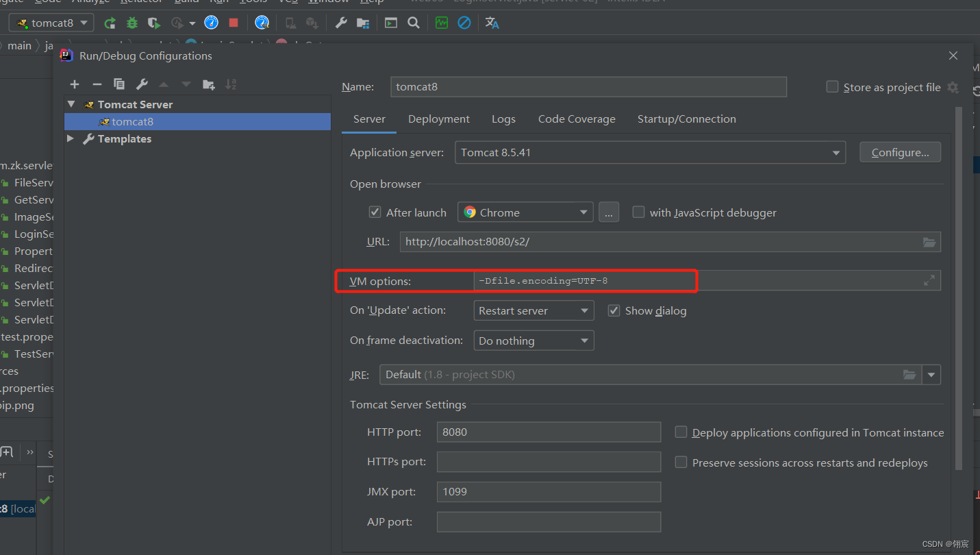980x555 pixels.
Task: Switch to the Deployment tab
Action: pyautogui.click(x=439, y=119)
